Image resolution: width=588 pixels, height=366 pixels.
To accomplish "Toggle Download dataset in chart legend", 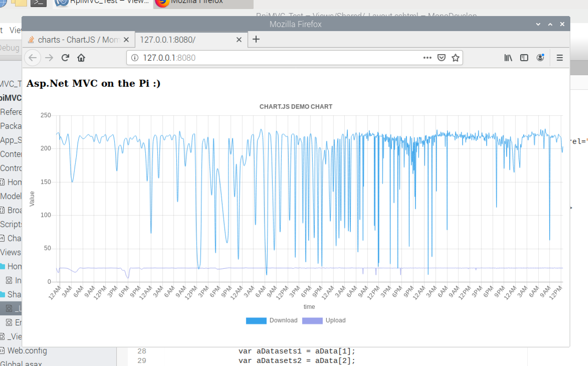I will 272,321.
